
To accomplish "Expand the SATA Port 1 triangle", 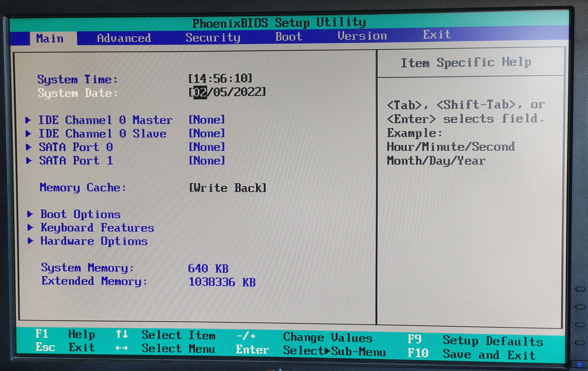I will 29,161.
